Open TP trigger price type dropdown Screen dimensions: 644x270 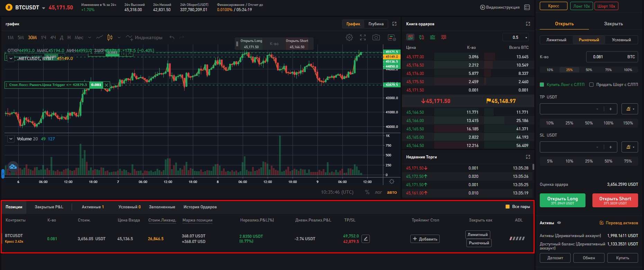point(630,109)
